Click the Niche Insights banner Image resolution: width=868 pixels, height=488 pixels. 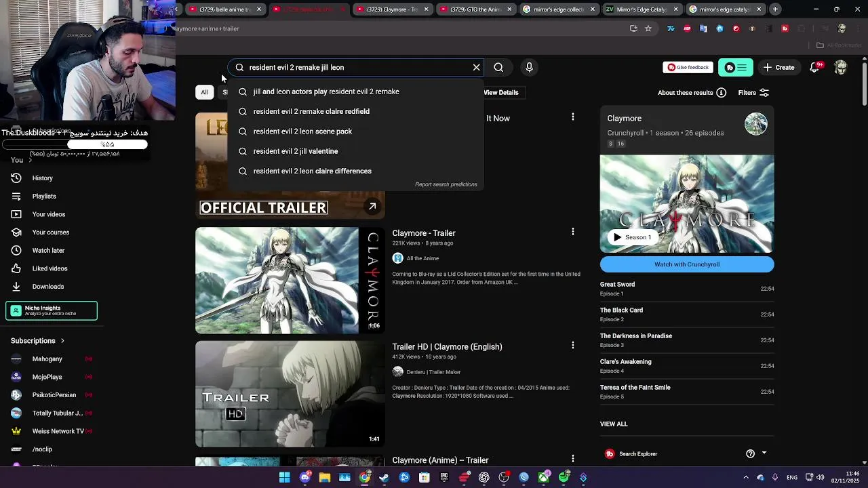(52, 310)
